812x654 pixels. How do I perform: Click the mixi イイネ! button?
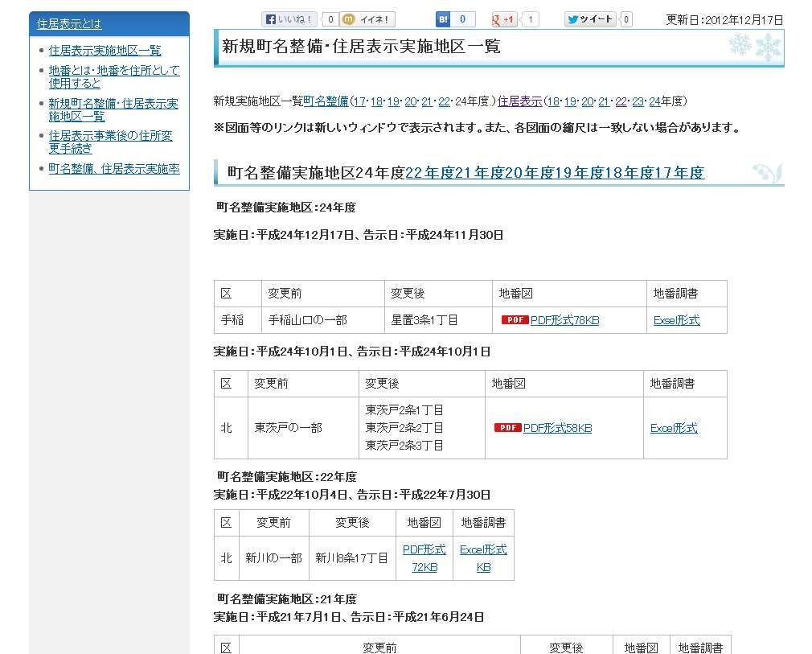[367, 19]
